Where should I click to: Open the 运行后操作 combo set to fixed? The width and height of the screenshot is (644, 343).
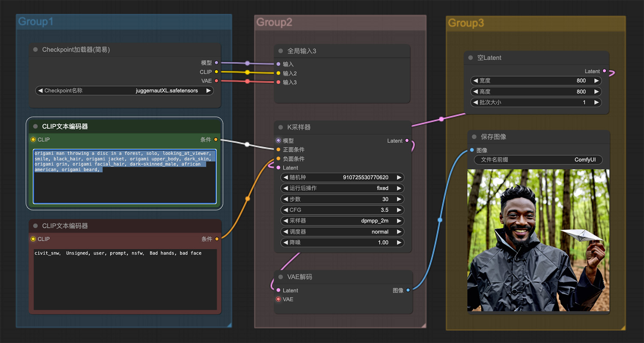tap(343, 188)
